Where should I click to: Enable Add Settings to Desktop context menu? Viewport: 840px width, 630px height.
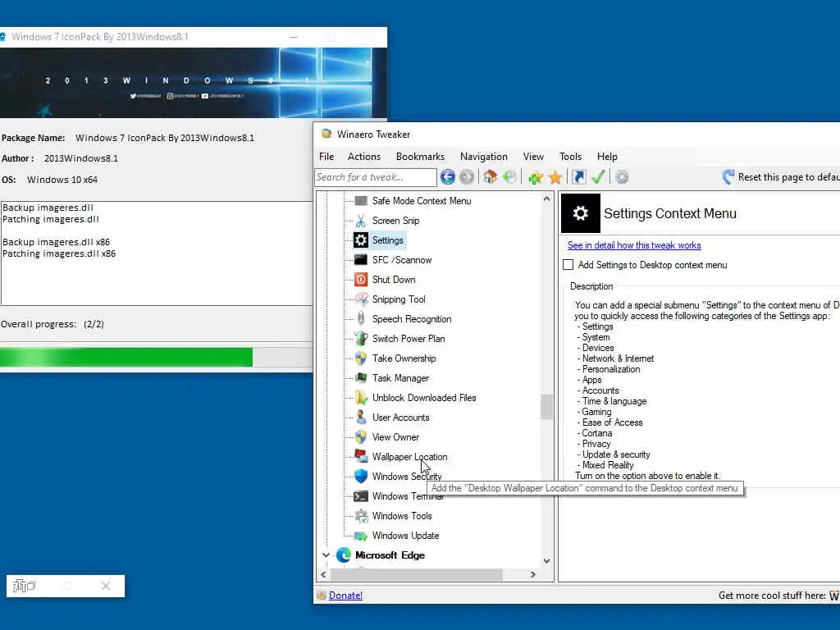pyautogui.click(x=568, y=265)
